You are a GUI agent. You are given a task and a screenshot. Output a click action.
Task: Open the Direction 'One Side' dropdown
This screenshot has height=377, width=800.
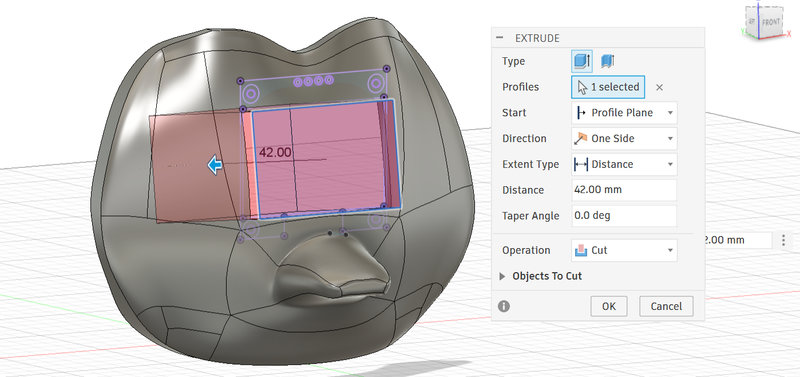(x=624, y=138)
